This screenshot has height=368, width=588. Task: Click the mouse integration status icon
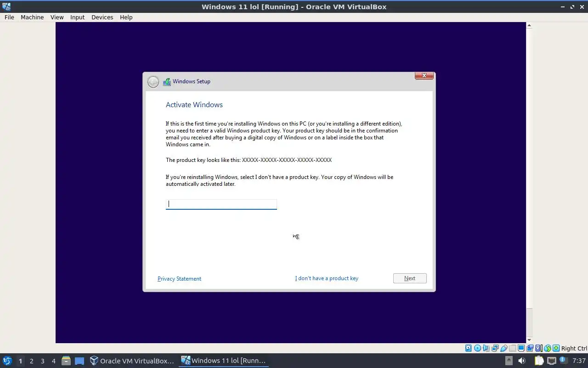coord(548,348)
